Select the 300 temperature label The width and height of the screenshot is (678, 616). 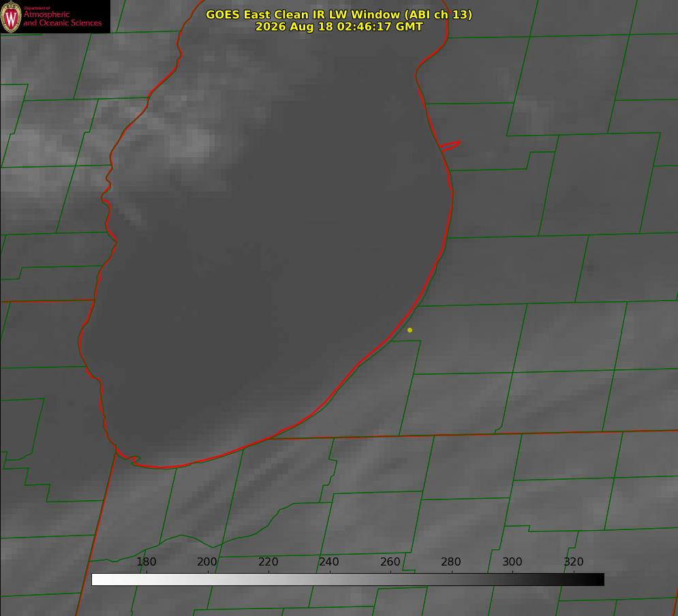[512, 561]
